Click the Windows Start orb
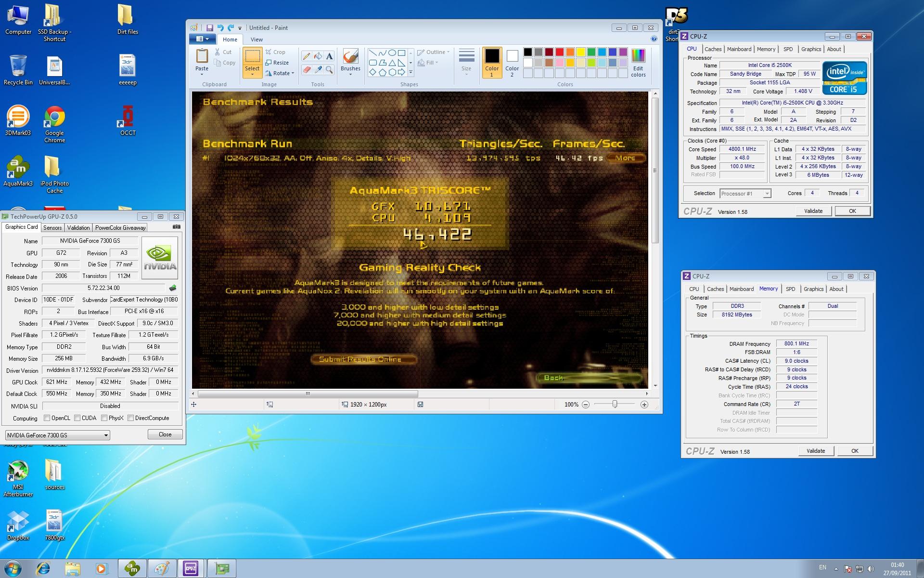 tap(13, 568)
